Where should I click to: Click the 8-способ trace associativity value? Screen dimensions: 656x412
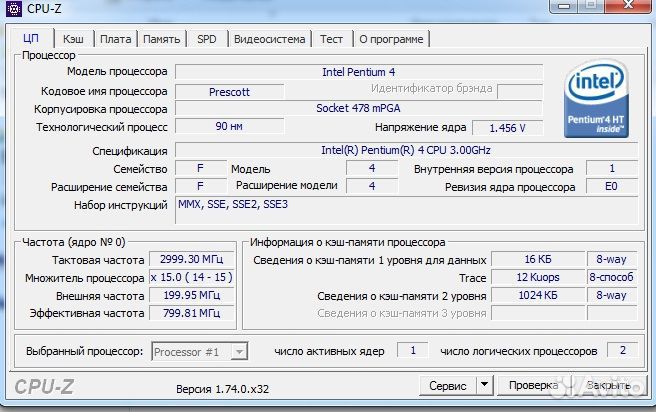pyautogui.click(x=611, y=277)
